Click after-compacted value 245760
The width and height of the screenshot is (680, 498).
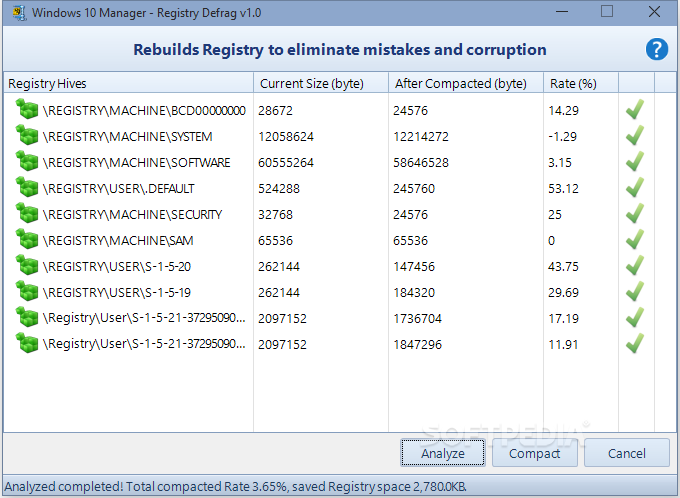coord(414,189)
